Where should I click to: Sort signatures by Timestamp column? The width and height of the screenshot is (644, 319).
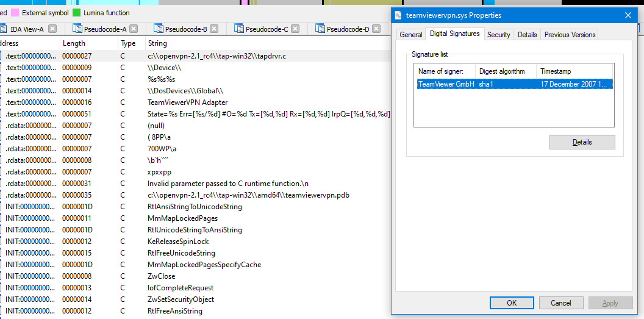(575, 71)
